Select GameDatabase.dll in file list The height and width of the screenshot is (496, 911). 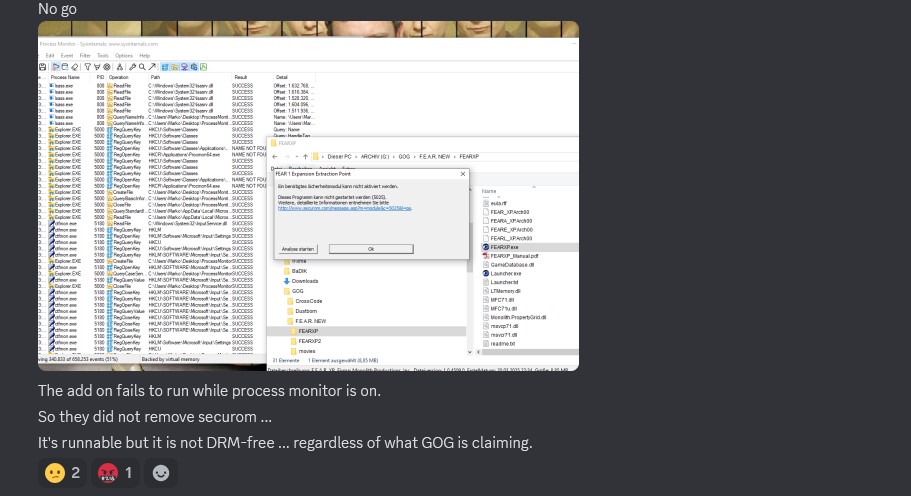coord(511,265)
